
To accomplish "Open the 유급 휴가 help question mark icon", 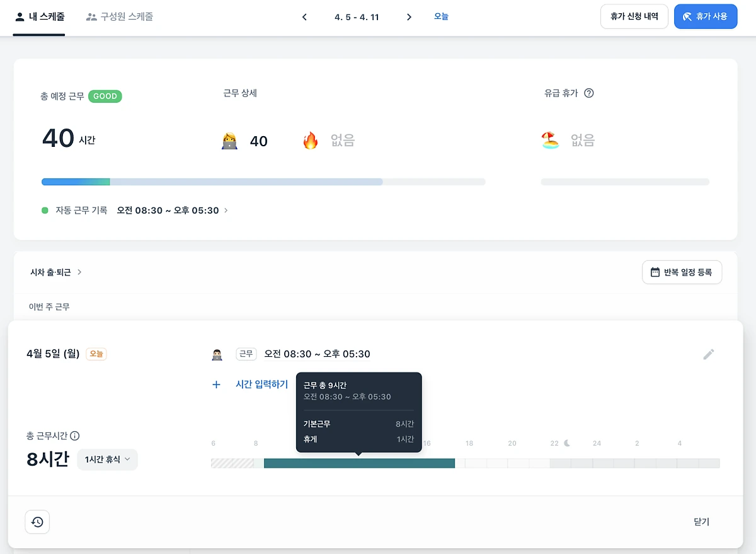I will [588, 93].
